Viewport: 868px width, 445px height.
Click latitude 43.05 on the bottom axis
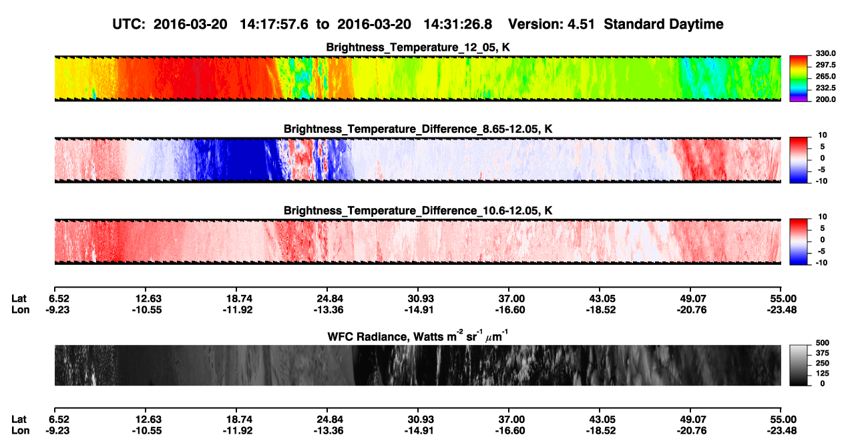(x=602, y=420)
